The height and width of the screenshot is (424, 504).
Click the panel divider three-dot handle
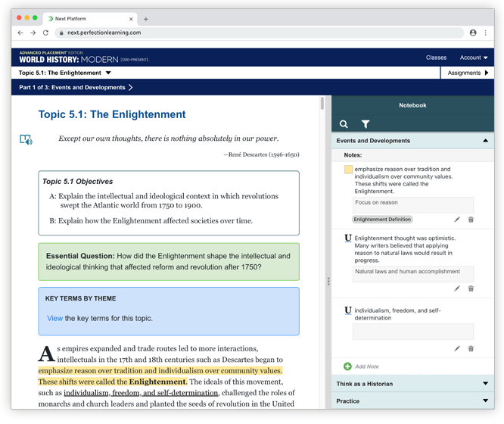point(328,282)
